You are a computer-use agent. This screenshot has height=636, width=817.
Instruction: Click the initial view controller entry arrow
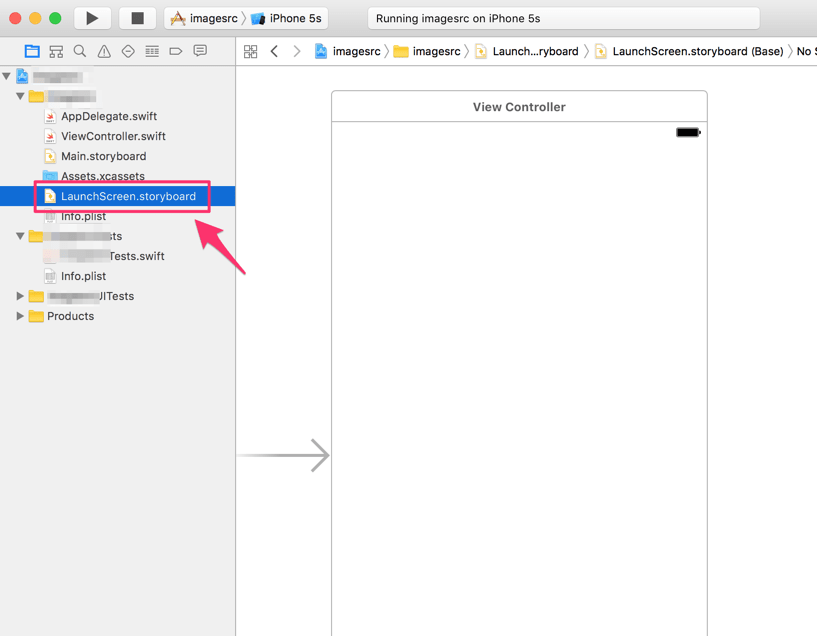click(284, 455)
